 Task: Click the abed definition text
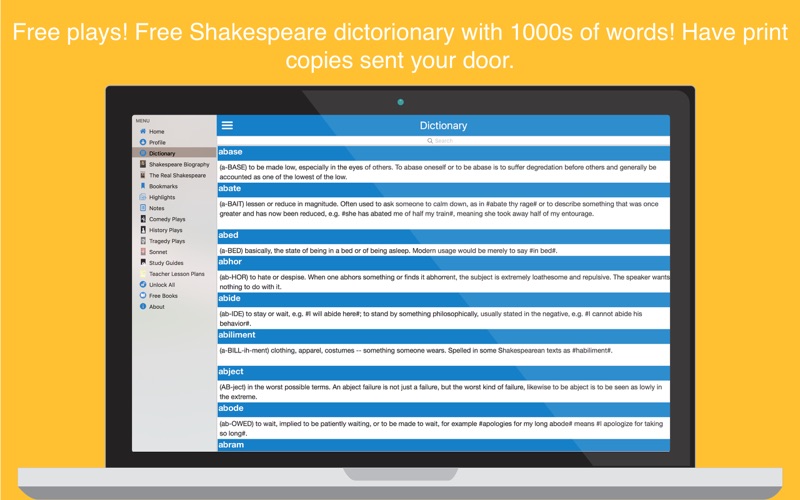(x=388, y=251)
